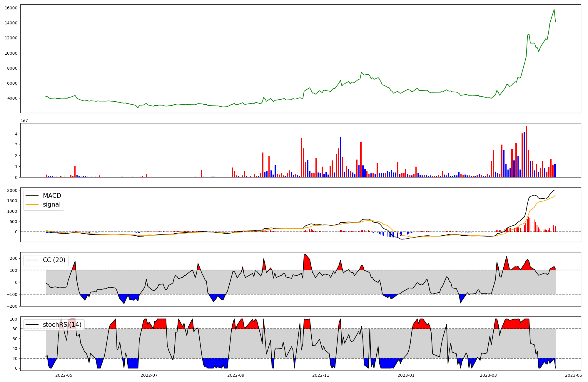588x382 pixels.
Task: Click the CCI(20) legend label
Action: (54, 260)
